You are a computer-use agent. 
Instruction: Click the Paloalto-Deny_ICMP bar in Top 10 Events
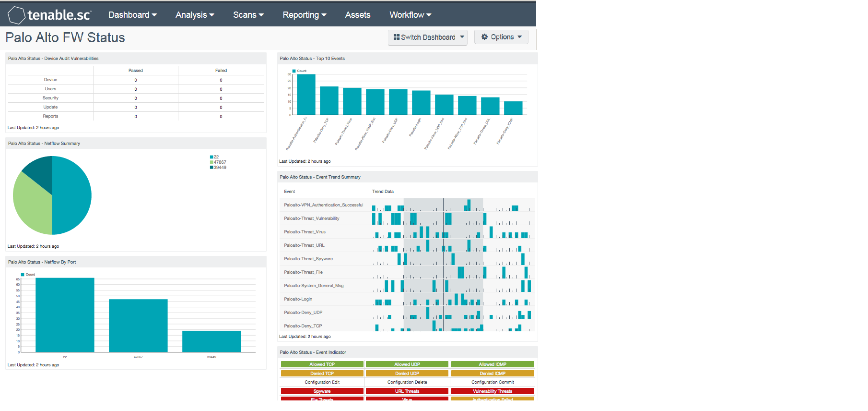513,108
